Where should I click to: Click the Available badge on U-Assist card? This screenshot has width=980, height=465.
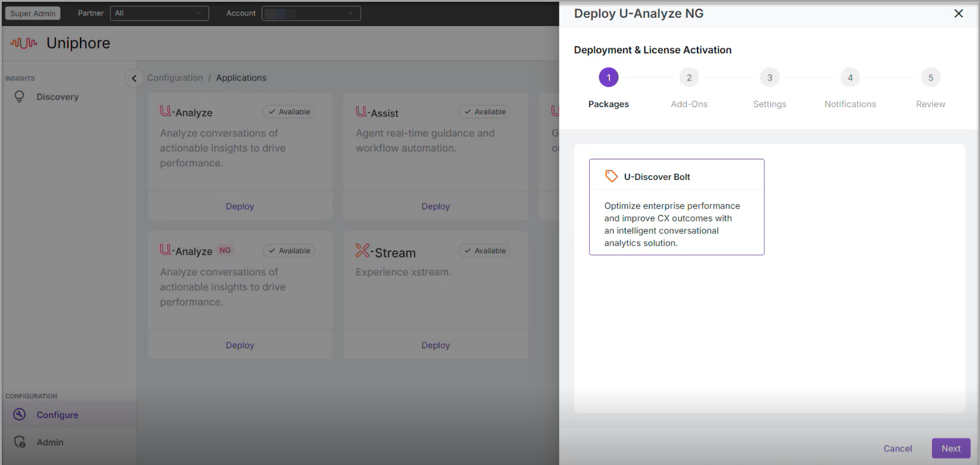click(x=485, y=112)
